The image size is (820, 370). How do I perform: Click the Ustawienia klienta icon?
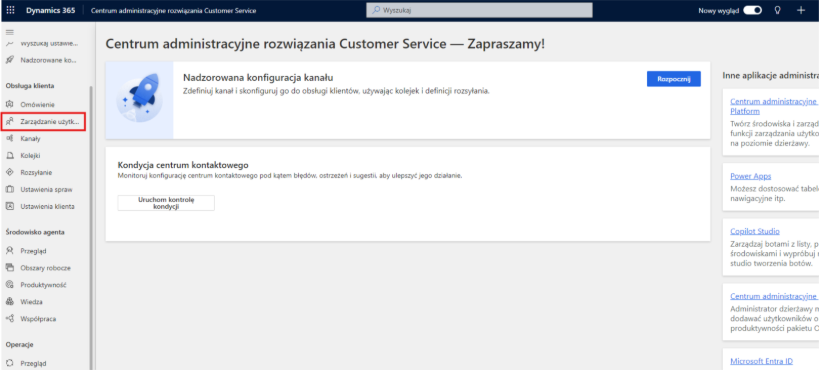[x=9, y=206]
